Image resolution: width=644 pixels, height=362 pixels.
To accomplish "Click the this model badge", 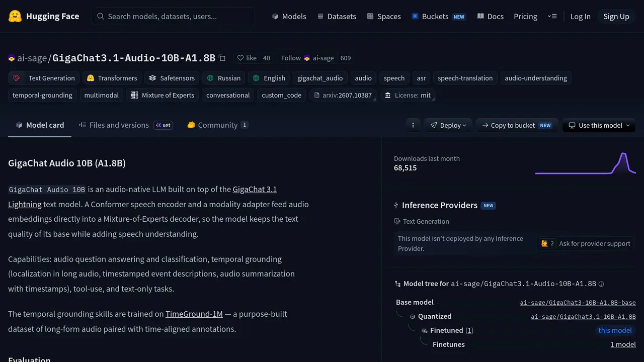I will pyautogui.click(x=615, y=330).
